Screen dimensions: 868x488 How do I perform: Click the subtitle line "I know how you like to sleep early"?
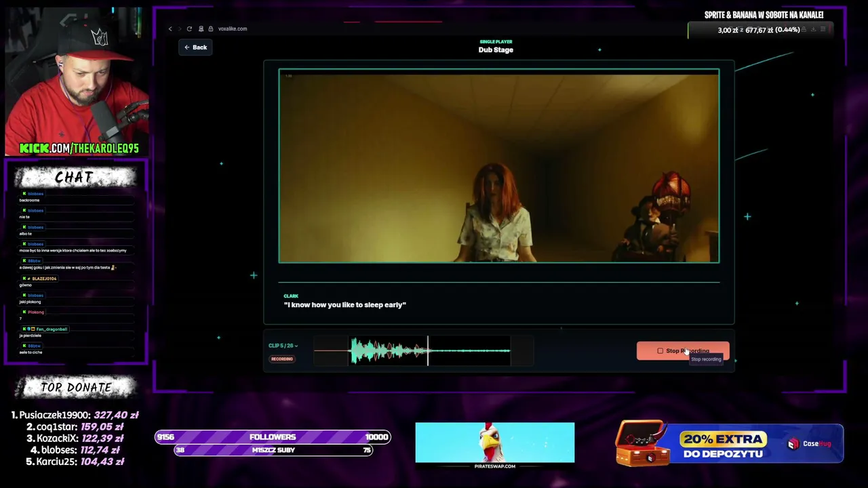[x=345, y=305]
